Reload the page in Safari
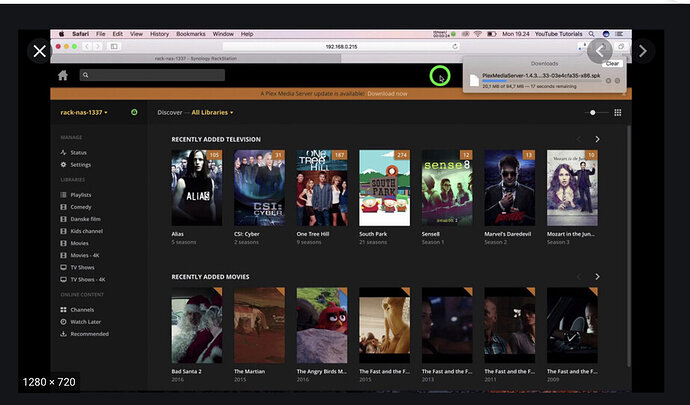The height and width of the screenshot is (405, 690). [455, 46]
